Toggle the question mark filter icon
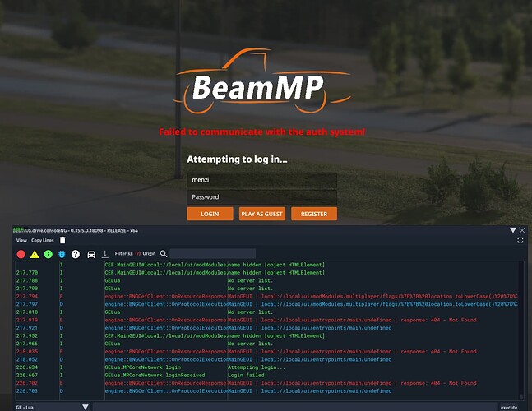This screenshot has width=532, height=411. [x=76, y=254]
